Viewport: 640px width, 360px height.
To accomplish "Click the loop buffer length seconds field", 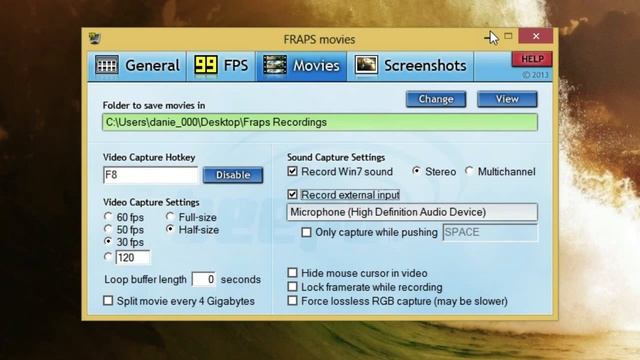I will click(x=204, y=280).
